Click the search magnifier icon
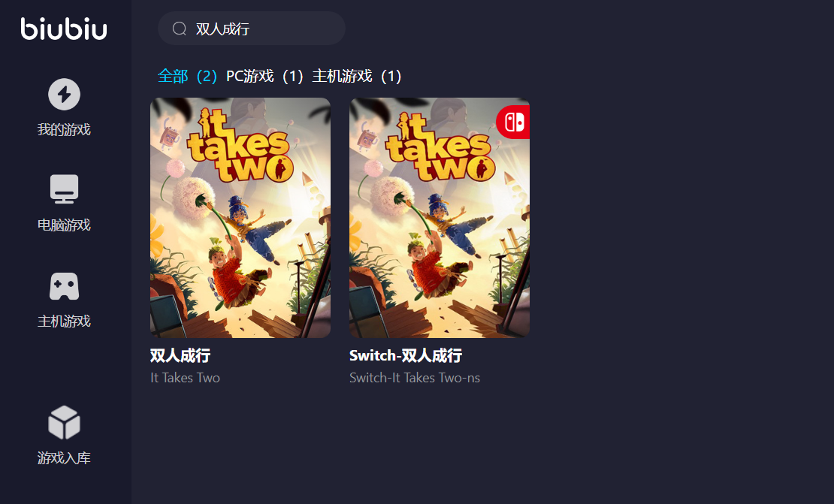834x504 pixels. point(180,29)
